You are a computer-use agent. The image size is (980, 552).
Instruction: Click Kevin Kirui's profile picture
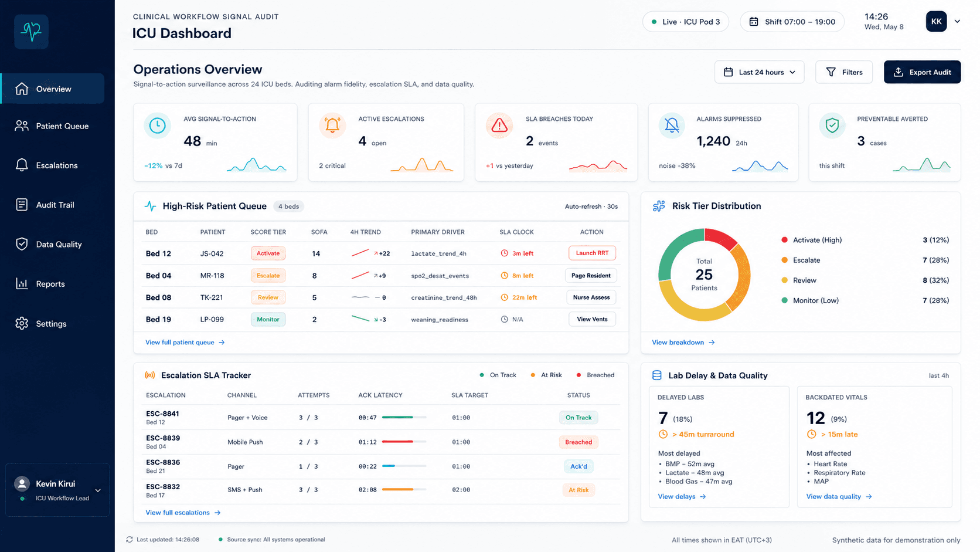[x=22, y=484]
